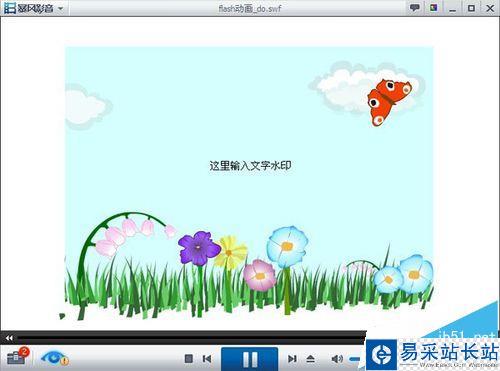Stop playback with the square stop button
500x371 pixels.
(189, 359)
